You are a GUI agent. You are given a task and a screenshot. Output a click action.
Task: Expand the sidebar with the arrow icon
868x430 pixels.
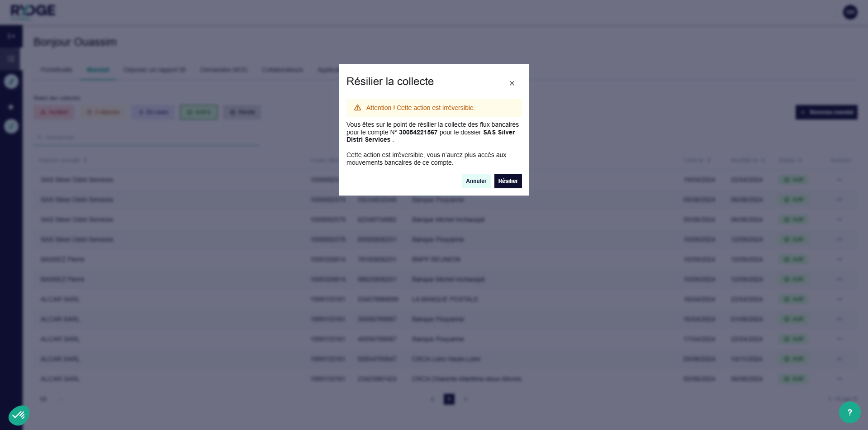point(11,36)
